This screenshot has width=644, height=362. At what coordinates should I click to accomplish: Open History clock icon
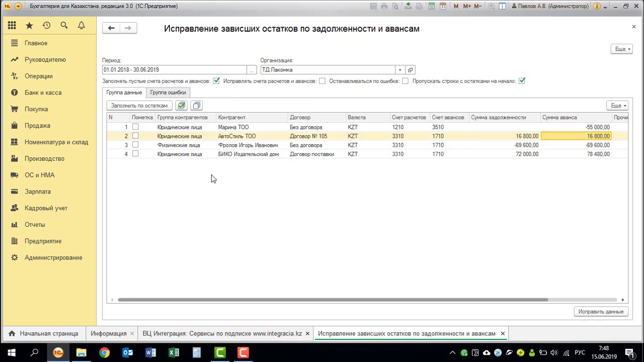pos(46,25)
